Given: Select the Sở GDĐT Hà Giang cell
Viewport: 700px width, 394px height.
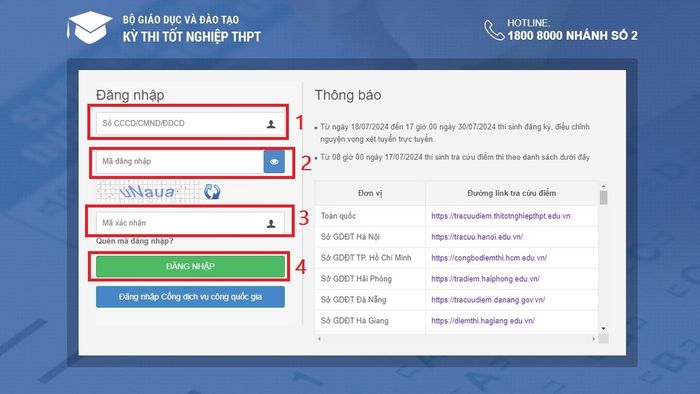Looking at the screenshot, I should [370, 321].
